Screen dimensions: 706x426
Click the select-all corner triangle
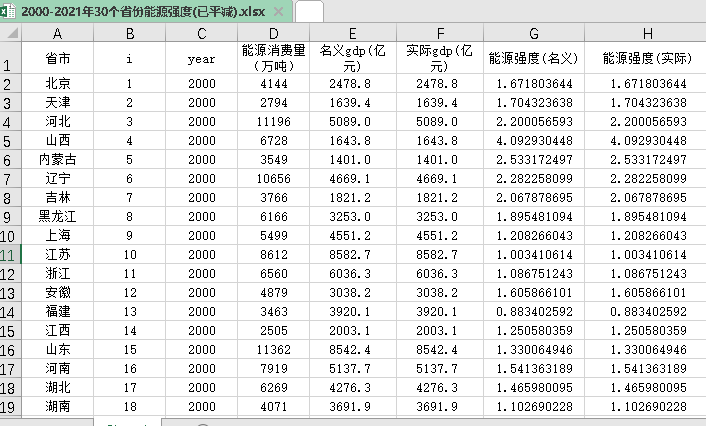click(11, 33)
